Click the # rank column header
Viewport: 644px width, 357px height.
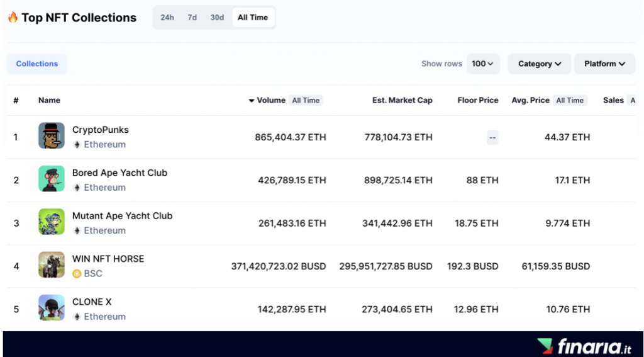coord(16,100)
